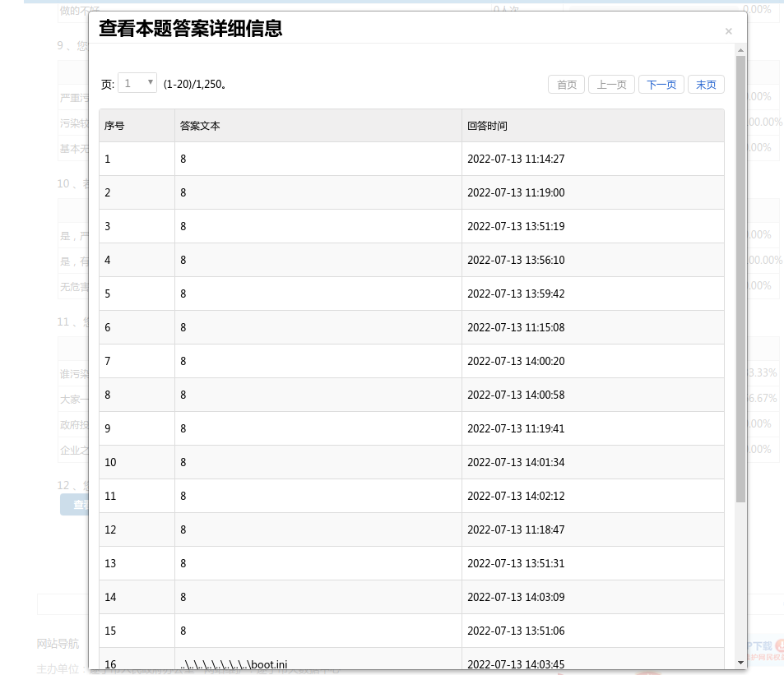Image resolution: width=784 pixels, height=675 pixels.
Task: Go to next page (下一页)
Action: click(x=661, y=85)
